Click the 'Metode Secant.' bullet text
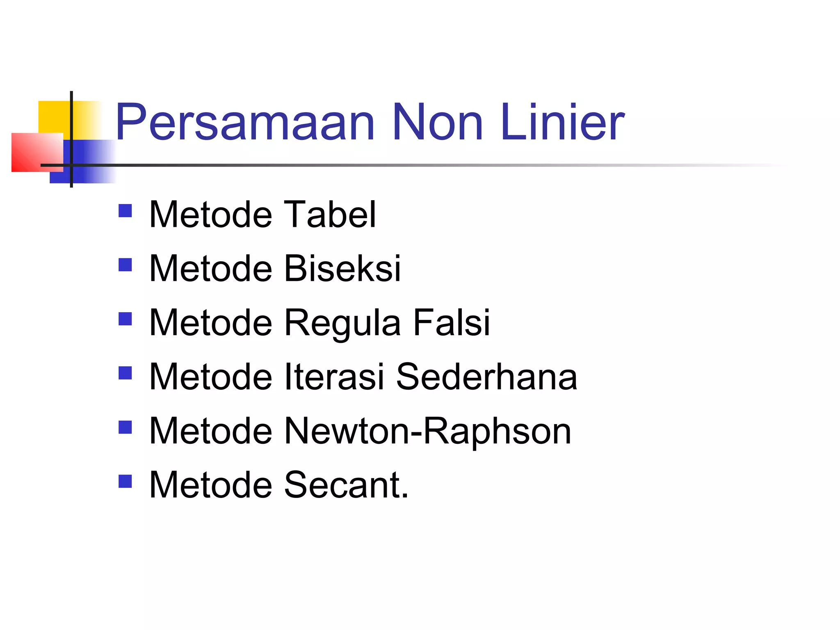This screenshot has width=840, height=630. click(279, 485)
